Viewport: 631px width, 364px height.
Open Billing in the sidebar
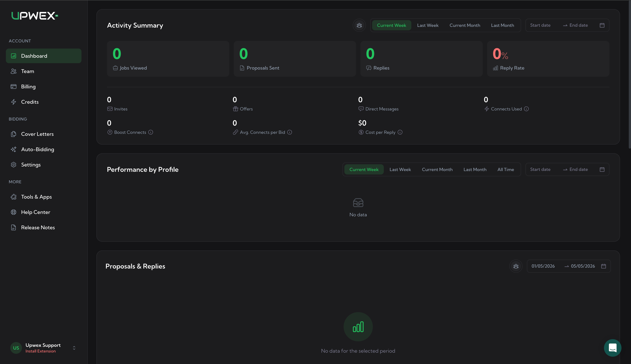(x=44, y=86)
